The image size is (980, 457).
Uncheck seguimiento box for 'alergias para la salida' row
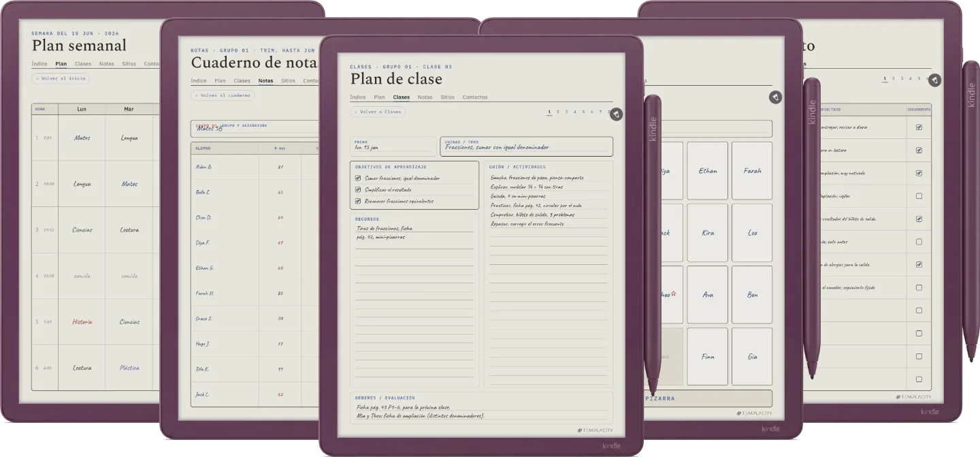point(919,265)
